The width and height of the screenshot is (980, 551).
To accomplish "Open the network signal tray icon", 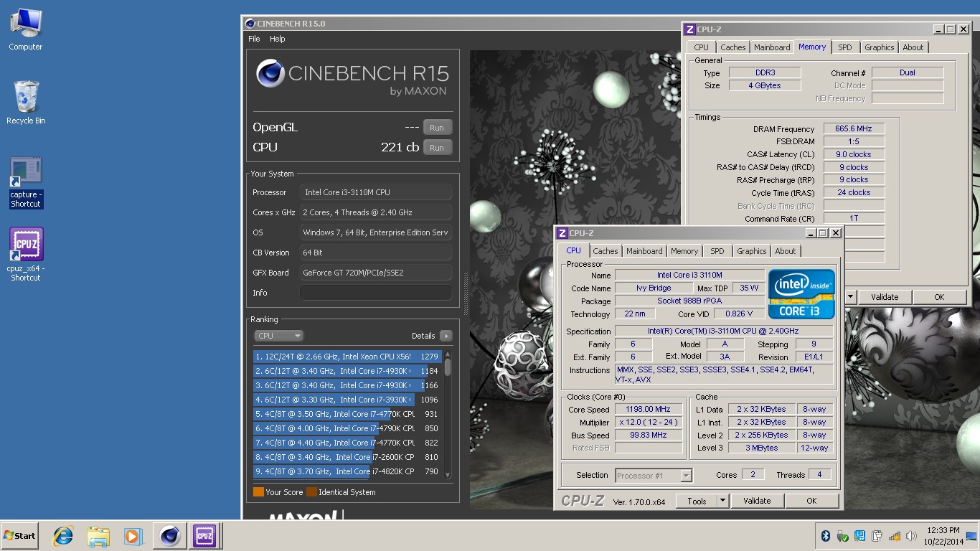I will 895,536.
